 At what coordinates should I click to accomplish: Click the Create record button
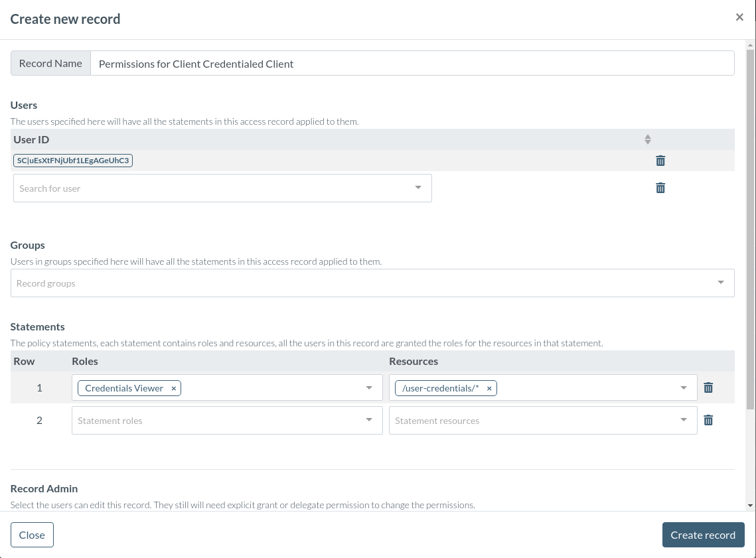pos(703,535)
